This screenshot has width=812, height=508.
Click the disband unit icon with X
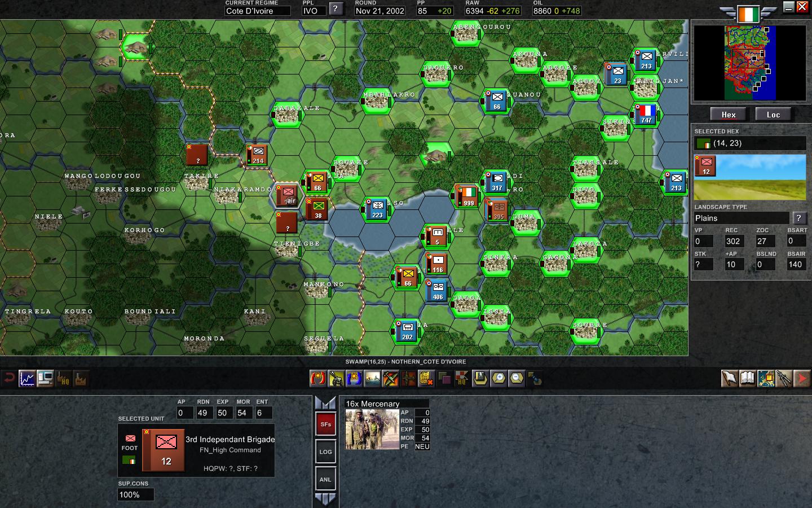426,378
